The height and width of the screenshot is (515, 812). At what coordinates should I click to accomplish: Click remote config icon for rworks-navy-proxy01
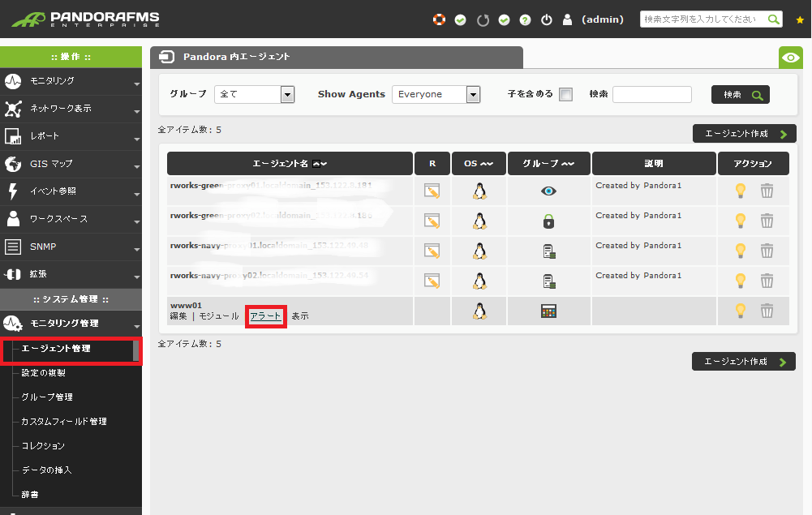click(432, 251)
